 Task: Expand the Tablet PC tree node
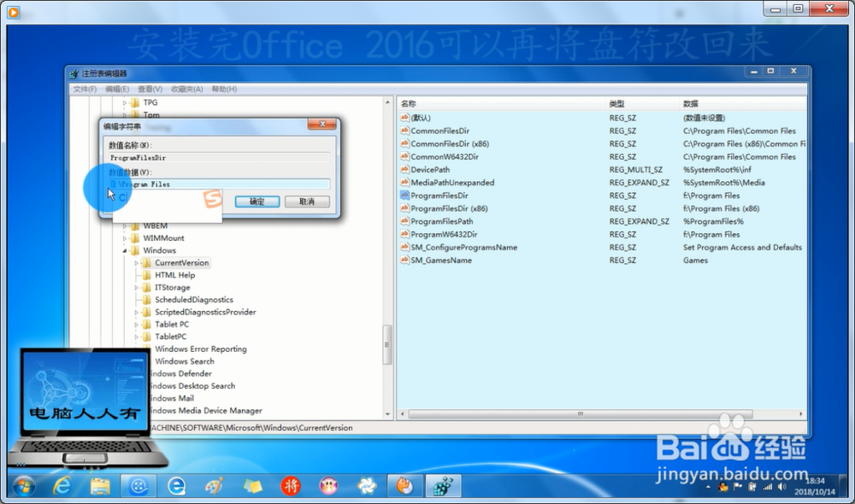[136, 325]
